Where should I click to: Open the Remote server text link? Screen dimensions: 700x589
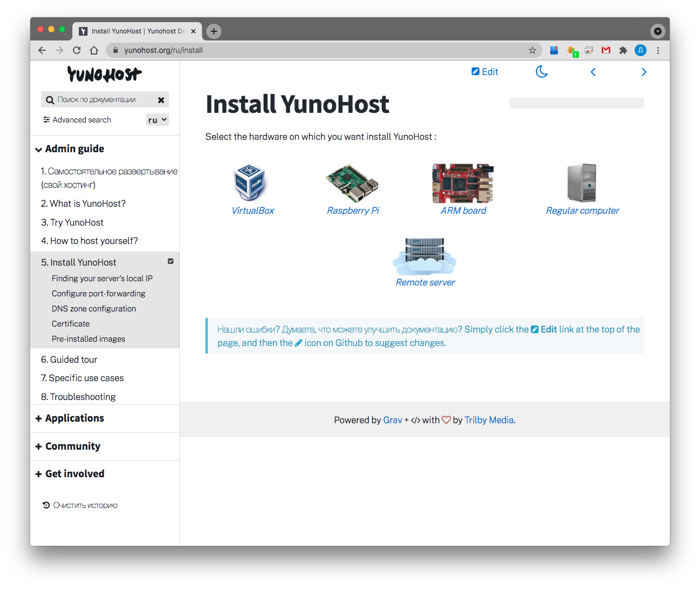click(425, 282)
